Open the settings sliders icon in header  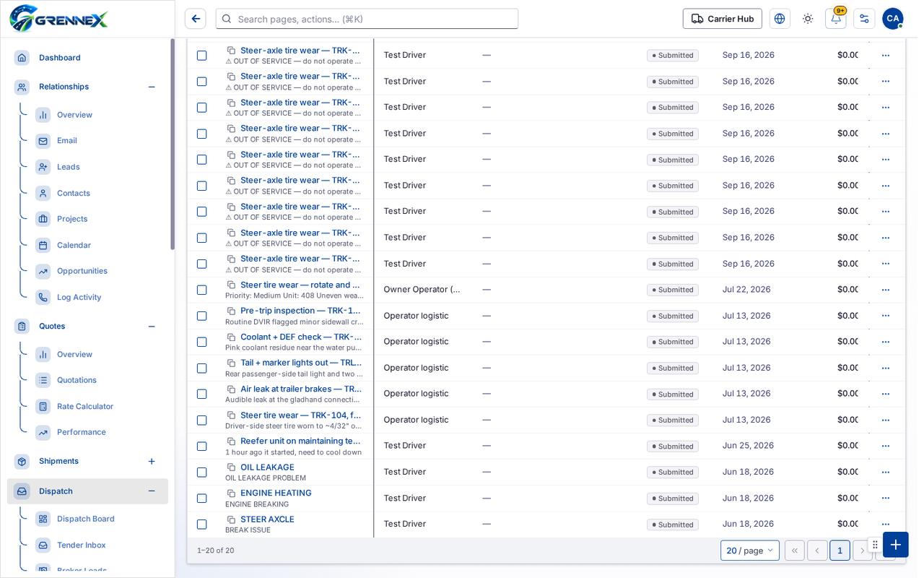[864, 19]
